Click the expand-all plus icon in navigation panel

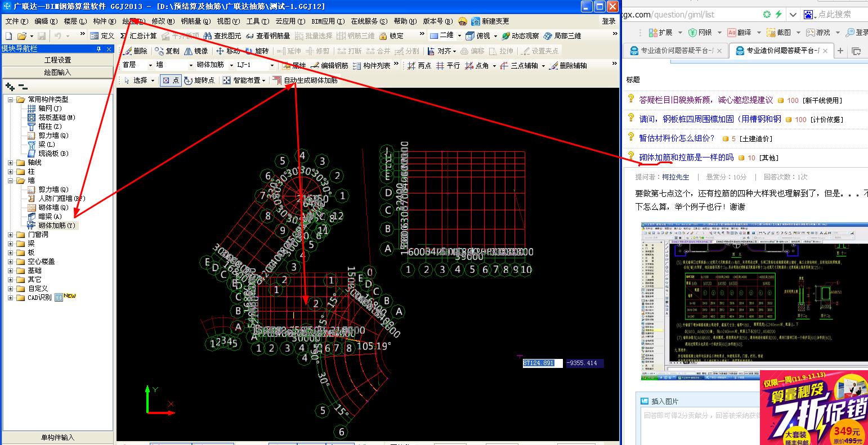[10, 87]
